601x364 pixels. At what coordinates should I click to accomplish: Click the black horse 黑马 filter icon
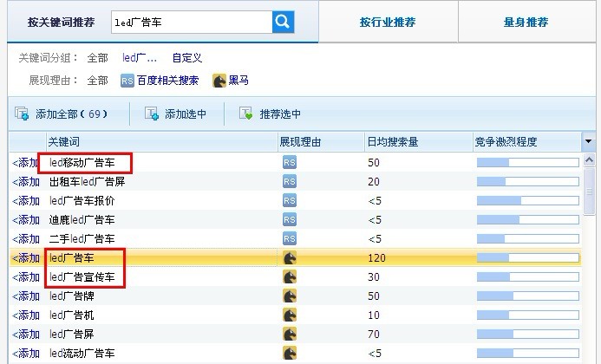[x=219, y=81]
